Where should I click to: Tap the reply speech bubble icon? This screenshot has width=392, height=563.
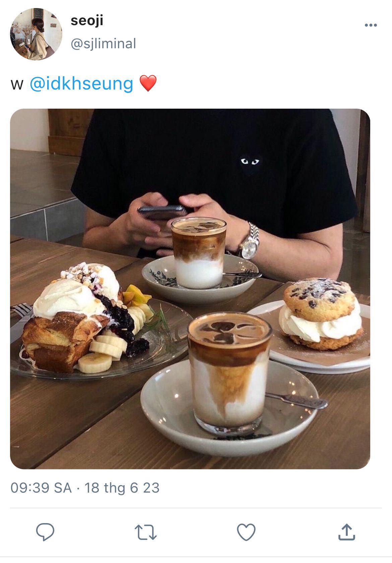coord(45,532)
